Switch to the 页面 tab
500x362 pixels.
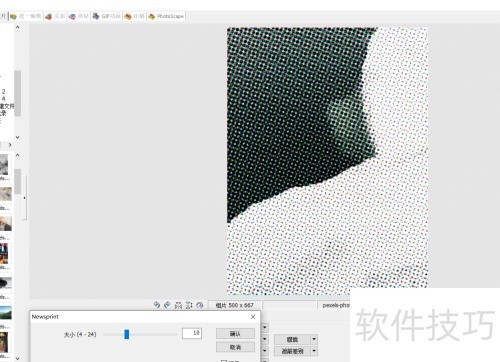56,16
